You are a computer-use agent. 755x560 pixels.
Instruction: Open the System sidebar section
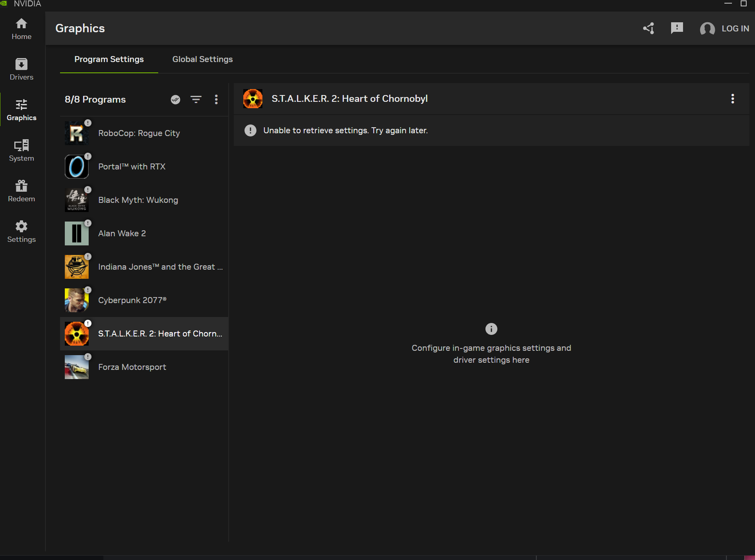[x=21, y=151]
